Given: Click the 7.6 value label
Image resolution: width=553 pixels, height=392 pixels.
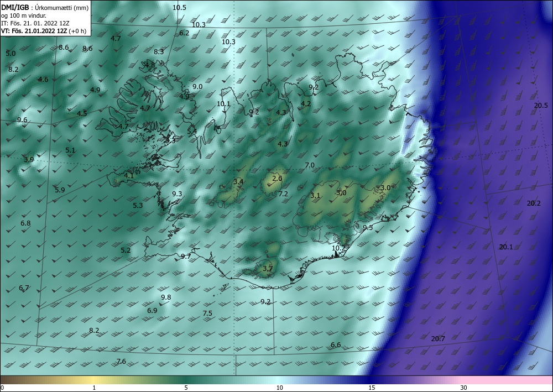Looking at the screenshot, I should 121,362.
